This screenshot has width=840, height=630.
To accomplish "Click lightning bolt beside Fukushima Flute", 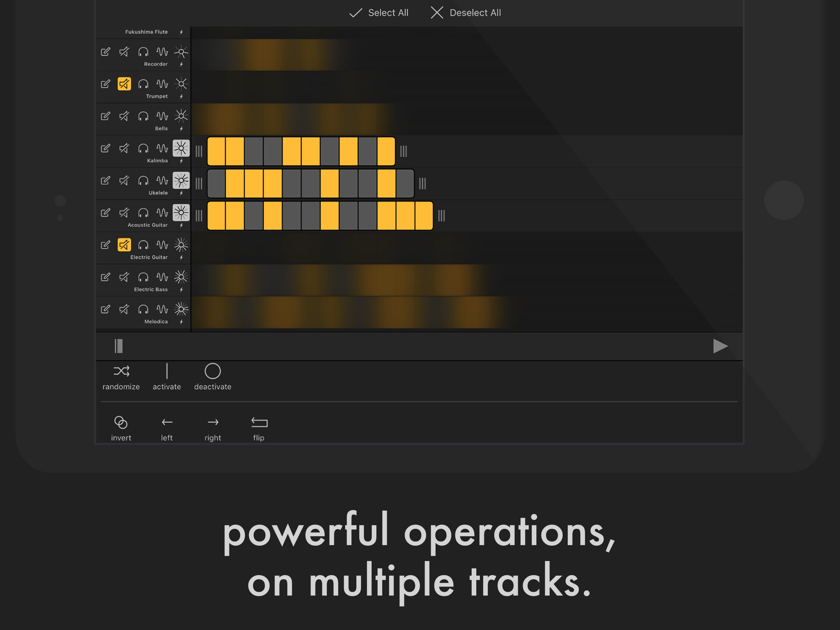I will pos(181,32).
